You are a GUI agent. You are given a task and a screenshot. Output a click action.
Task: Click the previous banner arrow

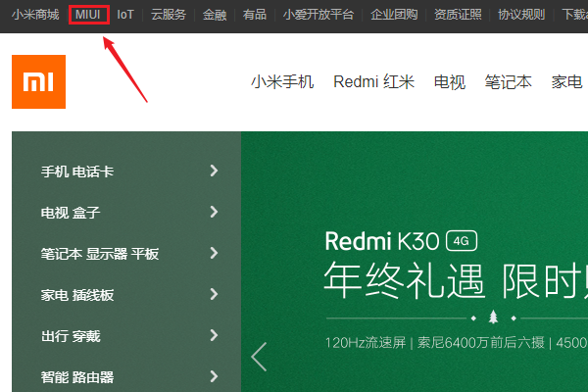coord(259,357)
